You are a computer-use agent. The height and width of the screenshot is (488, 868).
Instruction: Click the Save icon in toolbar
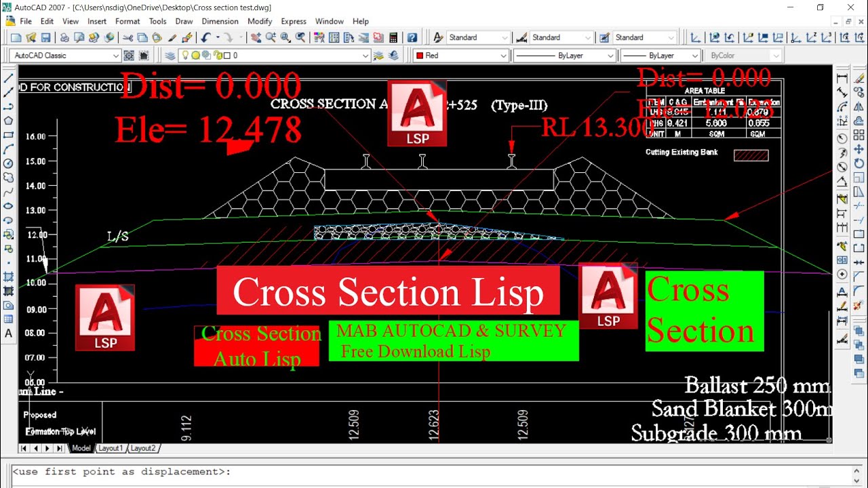coord(46,38)
